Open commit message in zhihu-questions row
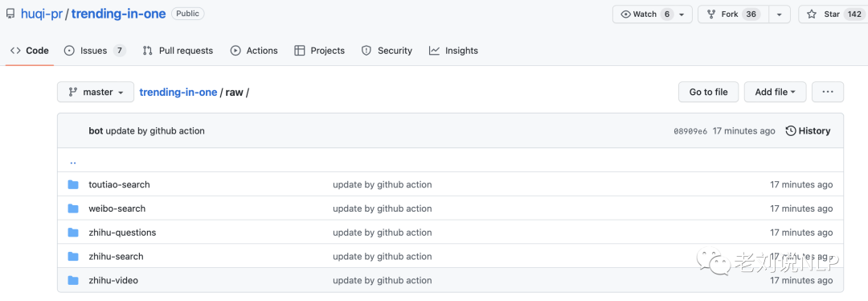Screen dimensions: 868x301 click(382, 233)
